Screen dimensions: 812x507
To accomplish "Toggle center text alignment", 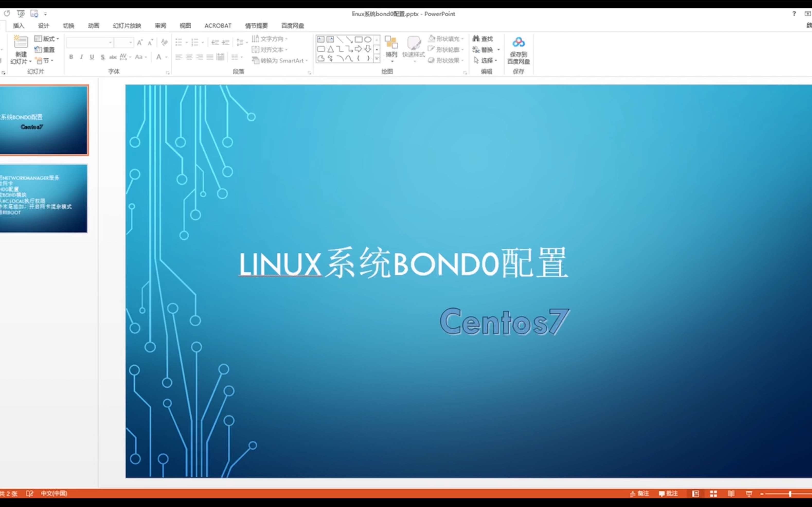I will (189, 57).
